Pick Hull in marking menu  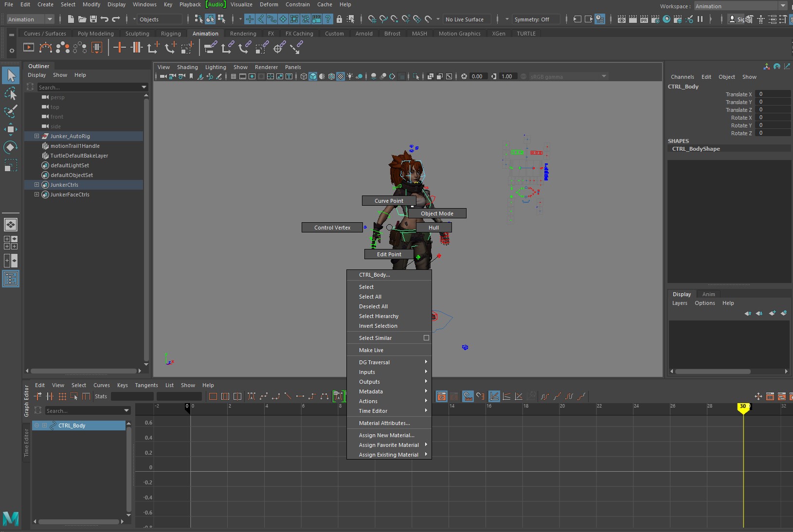pos(433,228)
